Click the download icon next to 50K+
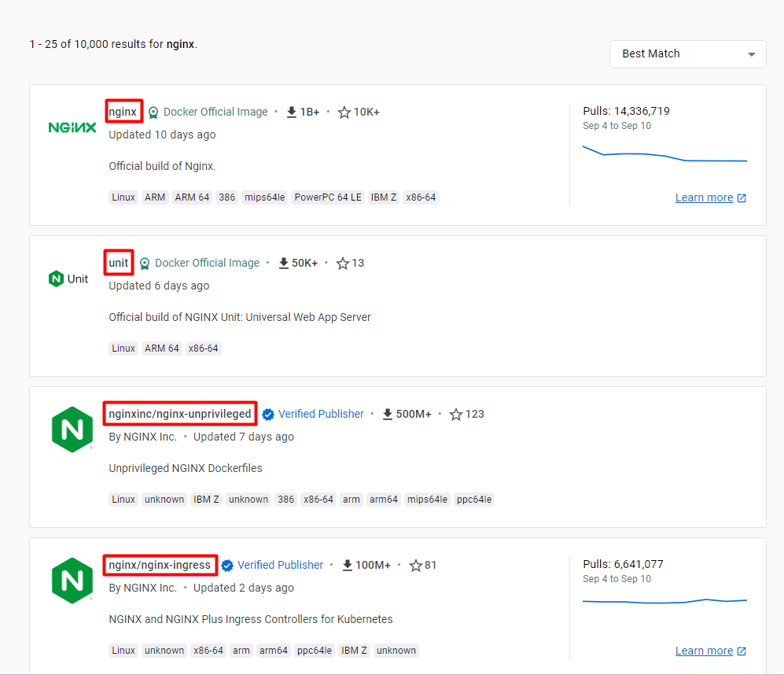 (284, 264)
